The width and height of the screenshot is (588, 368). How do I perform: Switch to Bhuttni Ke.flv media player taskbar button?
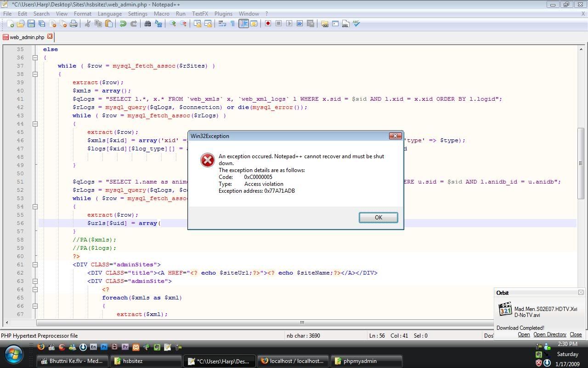pyautogui.click(x=72, y=361)
